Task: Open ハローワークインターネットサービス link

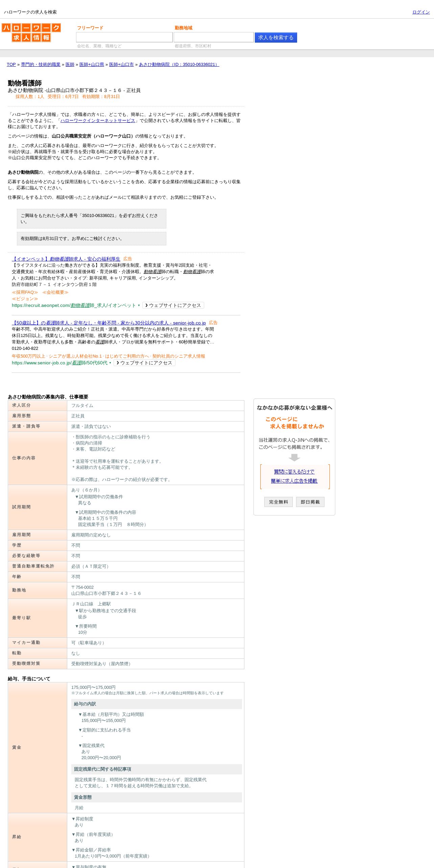Action: [98, 121]
